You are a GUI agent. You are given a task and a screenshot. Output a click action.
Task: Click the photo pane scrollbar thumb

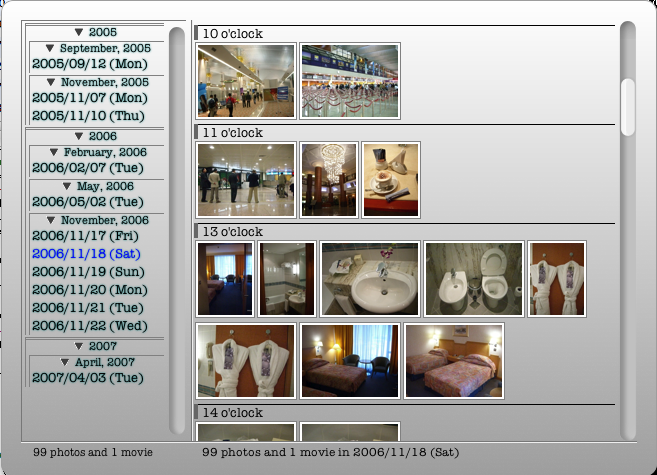[x=628, y=107]
